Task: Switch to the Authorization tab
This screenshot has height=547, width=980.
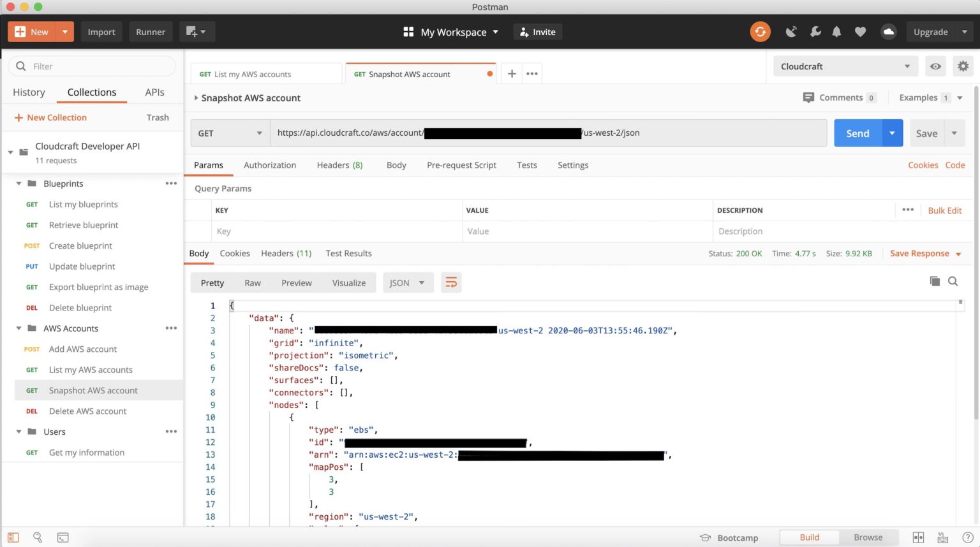Action: pos(270,165)
